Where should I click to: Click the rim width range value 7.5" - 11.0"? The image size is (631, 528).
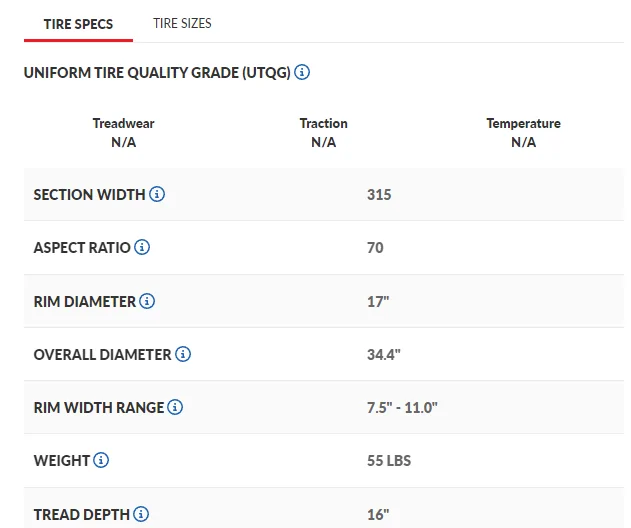(x=402, y=408)
